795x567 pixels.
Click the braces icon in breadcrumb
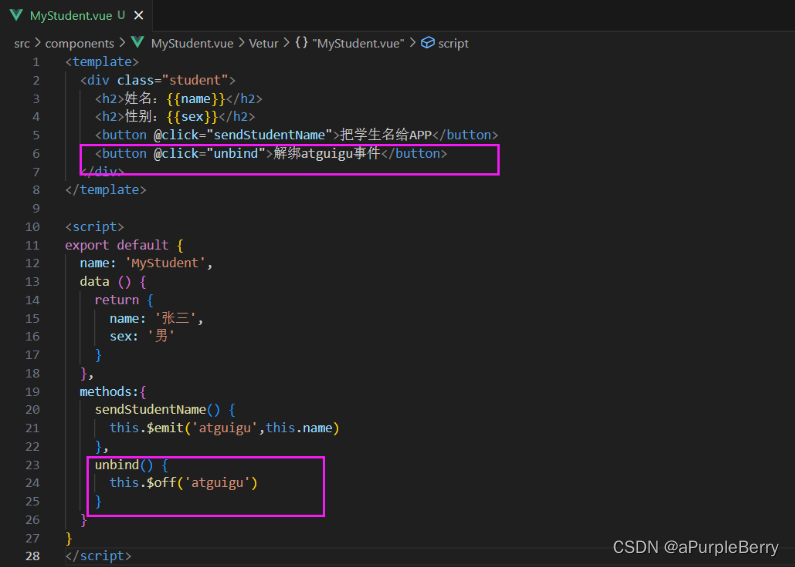[302, 43]
